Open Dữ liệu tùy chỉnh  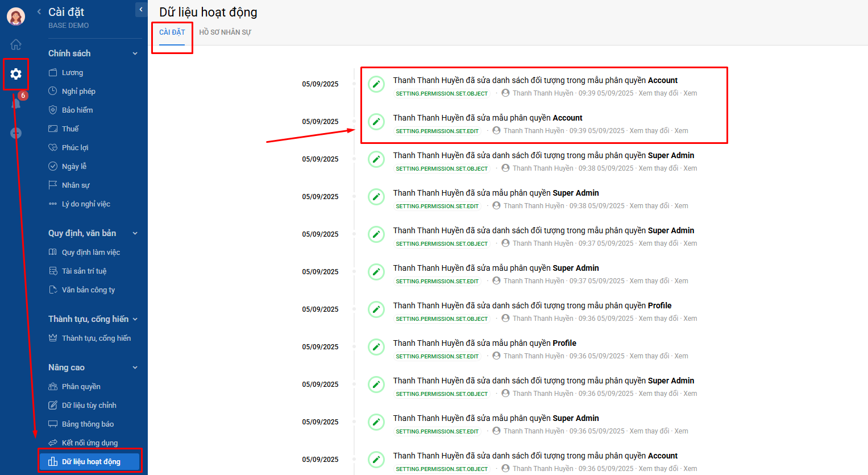pos(89,405)
